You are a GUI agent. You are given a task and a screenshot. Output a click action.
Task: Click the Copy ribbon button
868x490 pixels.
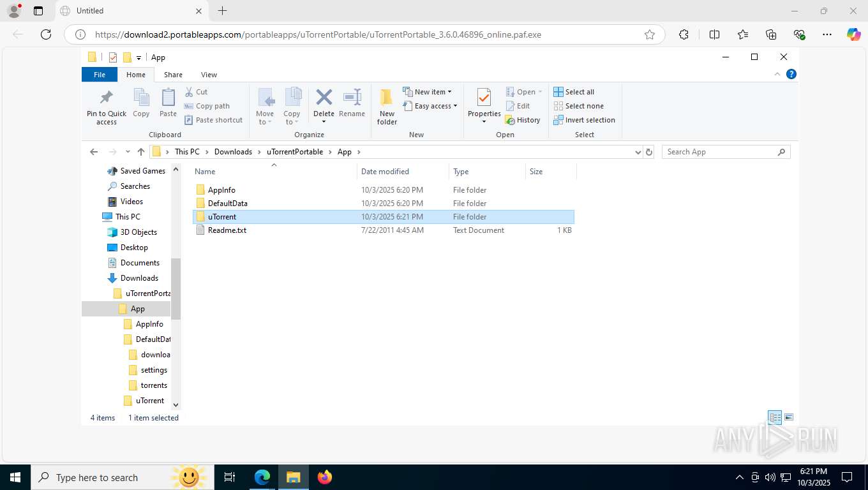point(141,103)
